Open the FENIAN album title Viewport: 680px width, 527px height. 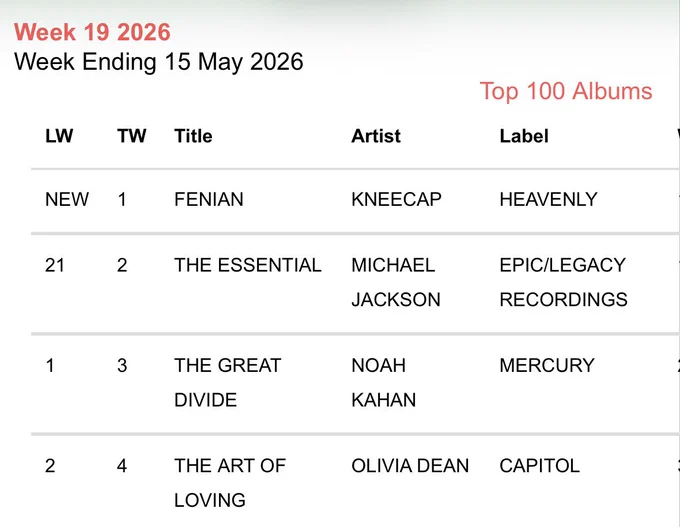pos(209,200)
